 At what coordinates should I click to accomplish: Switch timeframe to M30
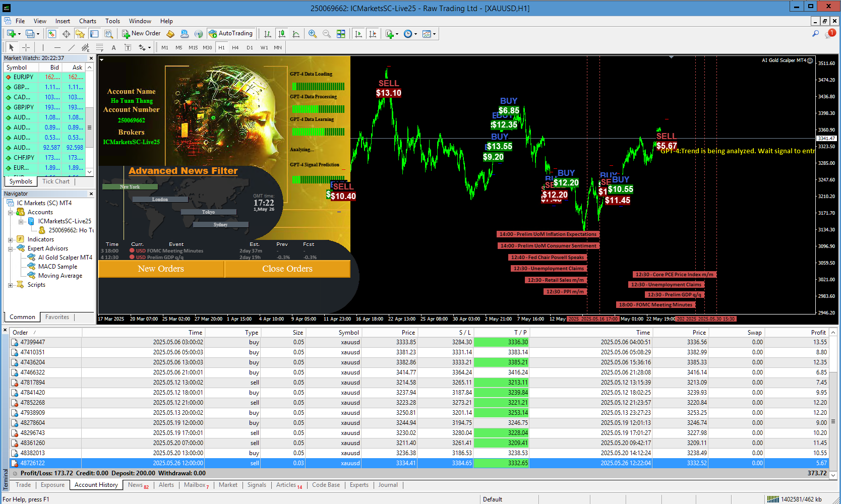click(x=207, y=47)
